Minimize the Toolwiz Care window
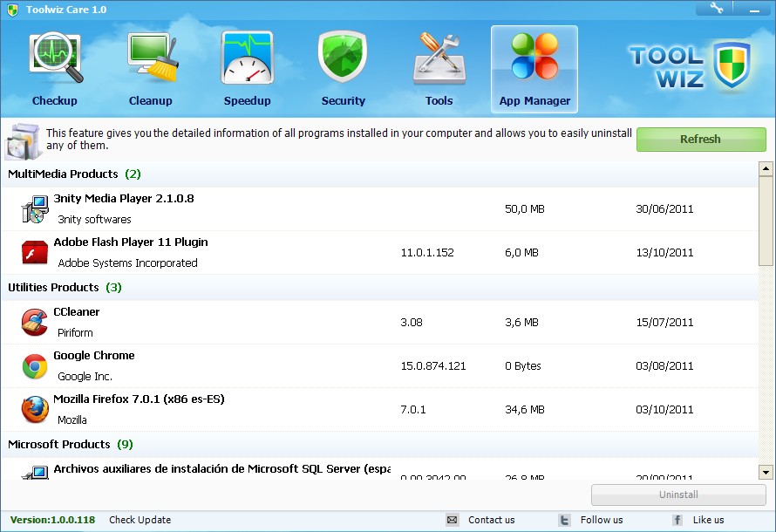Image resolution: width=776 pixels, height=532 pixels. click(754, 9)
